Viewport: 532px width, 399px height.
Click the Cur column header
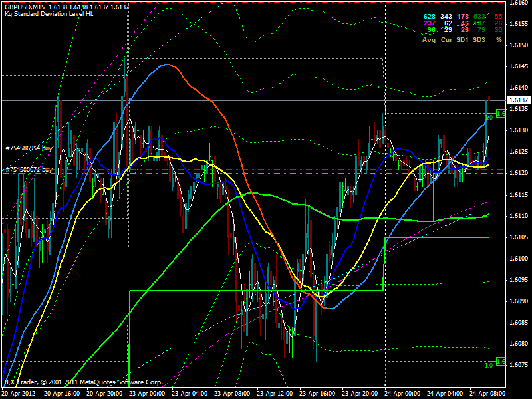446,40
